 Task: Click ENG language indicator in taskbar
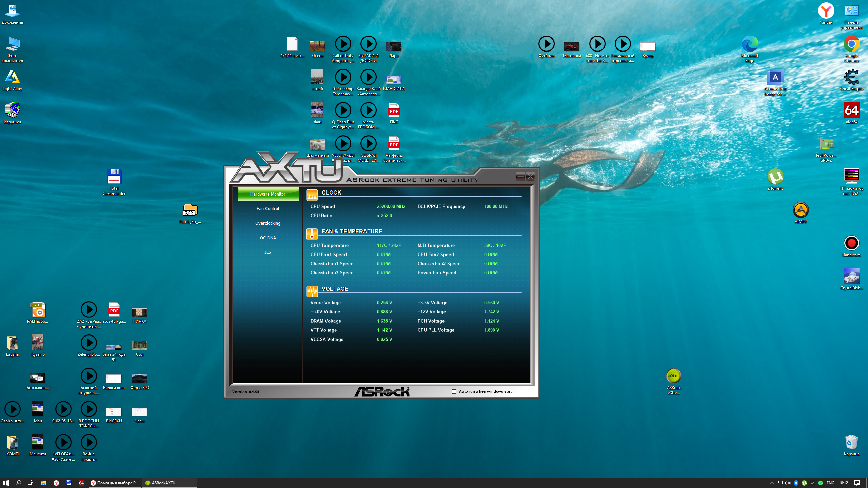(x=830, y=483)
